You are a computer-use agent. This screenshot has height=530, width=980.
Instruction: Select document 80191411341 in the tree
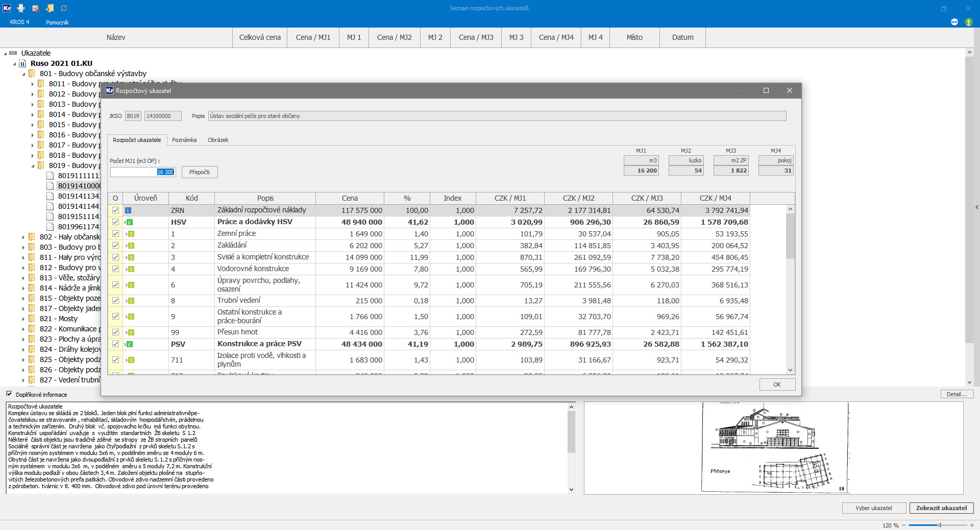pyautogui.click(x=79, y=196)
